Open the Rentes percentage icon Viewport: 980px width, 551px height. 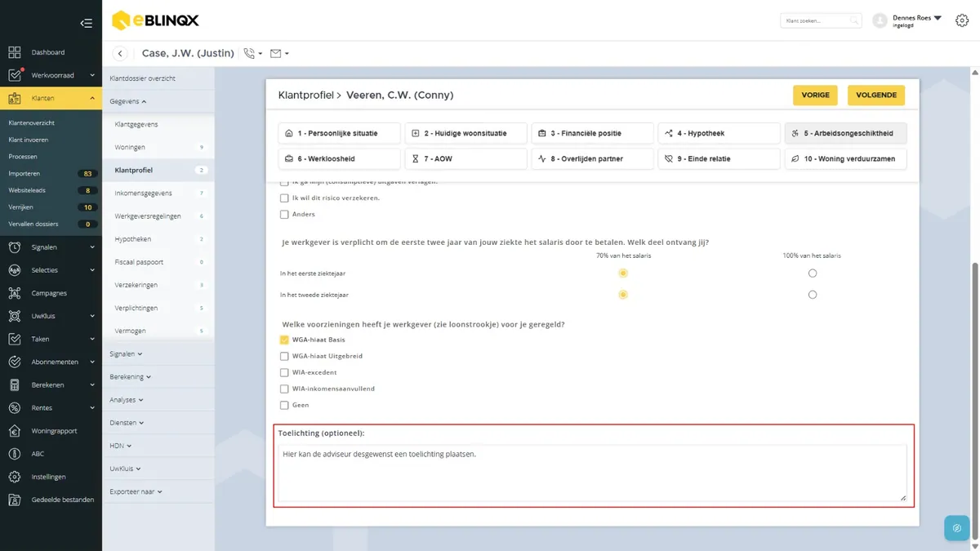(15, 408)
